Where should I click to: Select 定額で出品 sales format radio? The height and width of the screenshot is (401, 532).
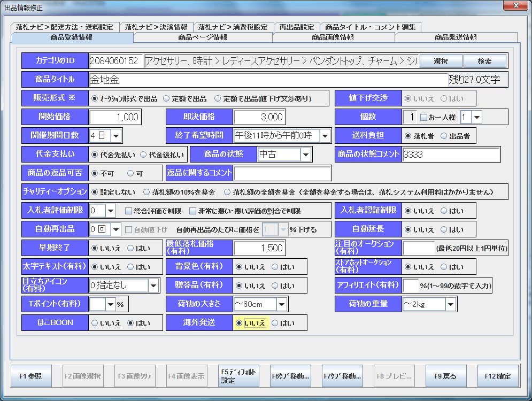tap(167, 98)
